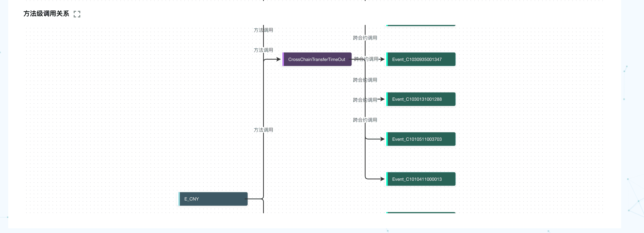Click the lowest 跨合约调用 label above Event_C1010511003703
Viewport: 644px width, 233px height.
[x=365, y=120]
